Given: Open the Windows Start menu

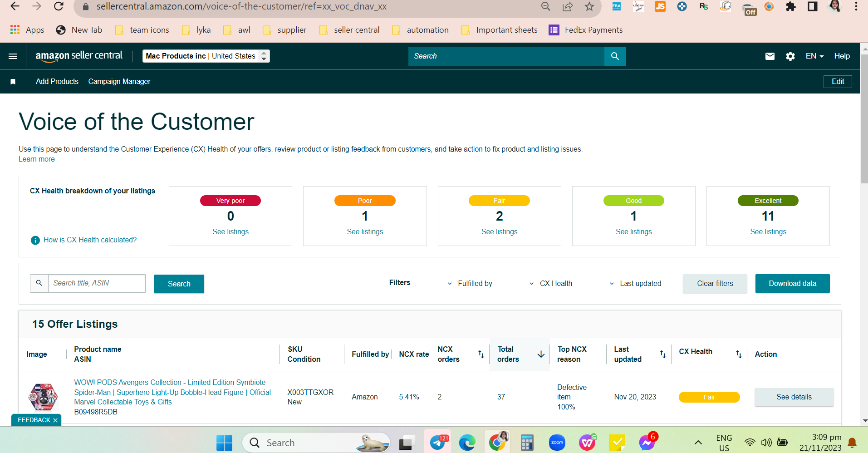Looking at the screenshot, I should pos(224,443).
